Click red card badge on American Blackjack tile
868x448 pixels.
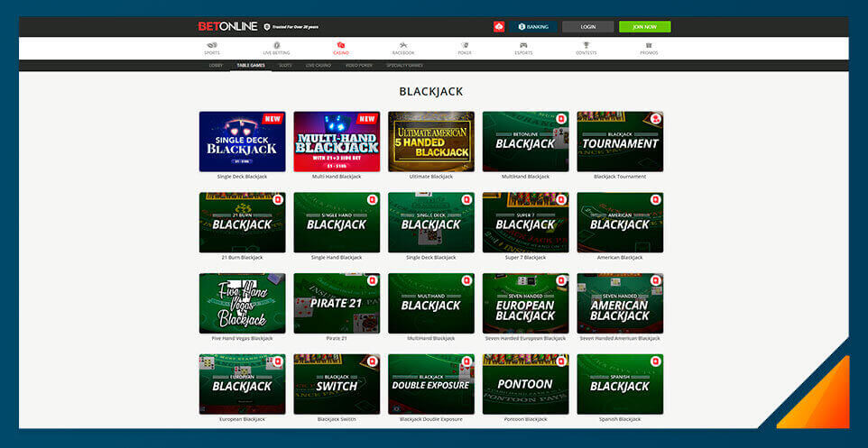[x=655, y=200]
